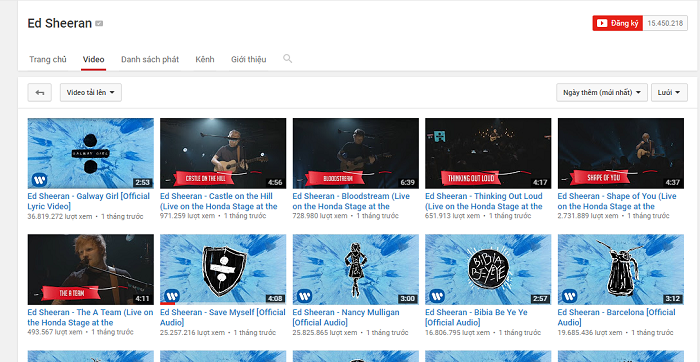Image resolution: width=700 pixels, height=362 pixels.
Task: Open the Giới thiệu tab
Action: tap(249, 59)
